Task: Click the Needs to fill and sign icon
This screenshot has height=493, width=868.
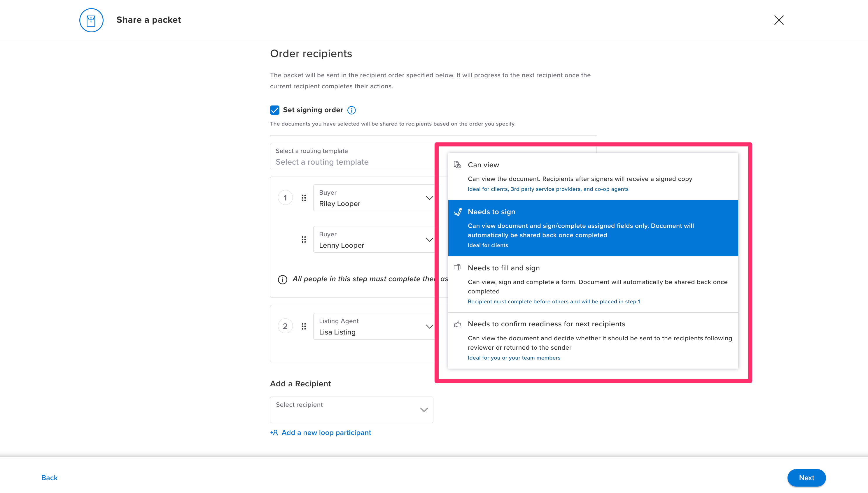Action: [458, 267]
